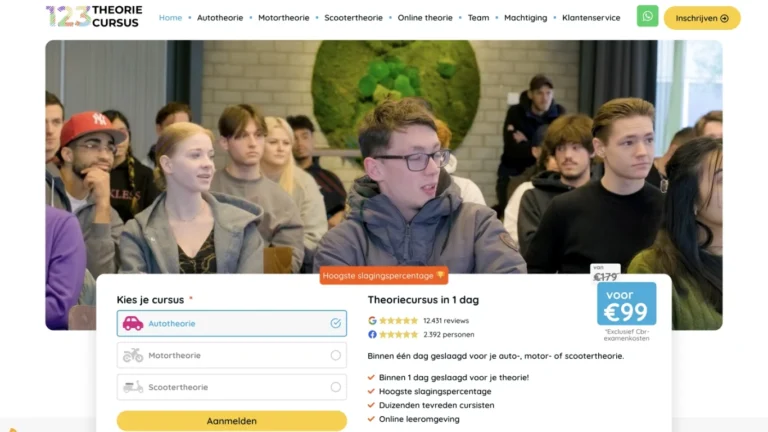Select the Autotheorie course option
This screenshot has height=432, width=768.
click(x=232, y=323)
